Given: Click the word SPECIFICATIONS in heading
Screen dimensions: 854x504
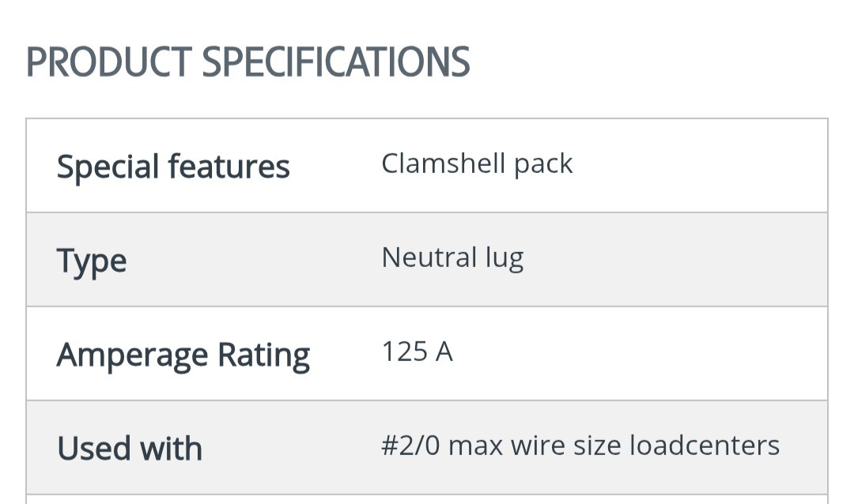Looking at the screenshot, I should (x=336, y=62).
